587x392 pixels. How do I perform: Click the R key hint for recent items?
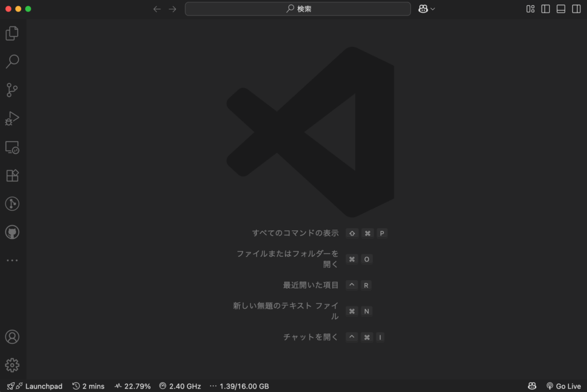point(366,285)
